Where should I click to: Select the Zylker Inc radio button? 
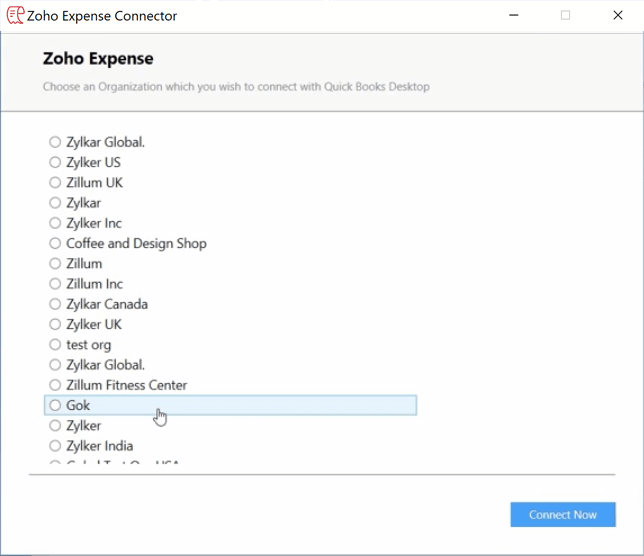click(x=56, y=223)
